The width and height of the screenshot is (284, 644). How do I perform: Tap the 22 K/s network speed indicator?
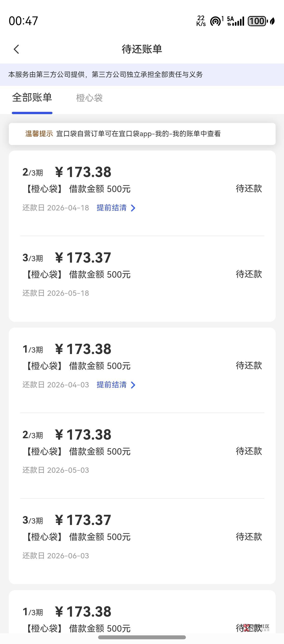(201, 21)
